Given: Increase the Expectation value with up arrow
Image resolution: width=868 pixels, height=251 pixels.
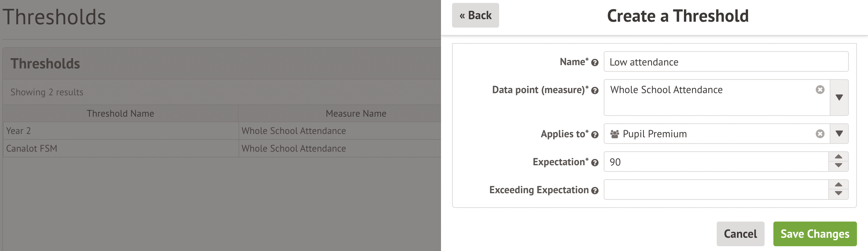Looking at the screenshot, I should click(838, 157).
